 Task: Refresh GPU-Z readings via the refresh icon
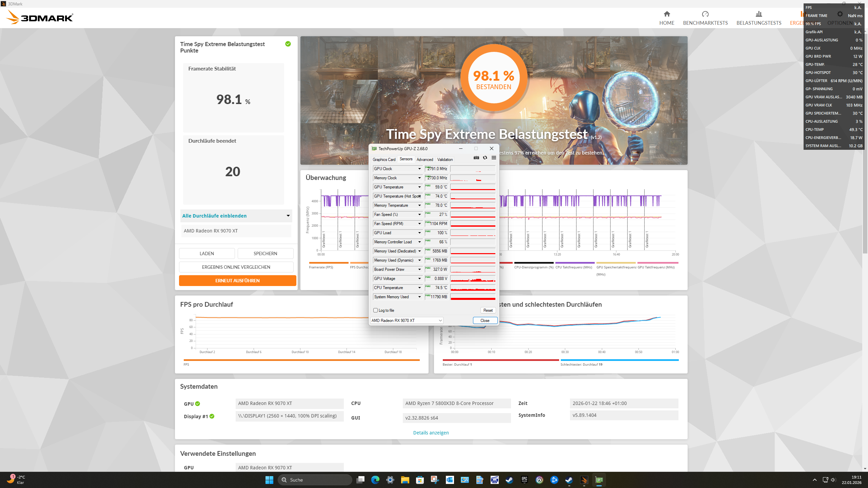tap(485, 158)
